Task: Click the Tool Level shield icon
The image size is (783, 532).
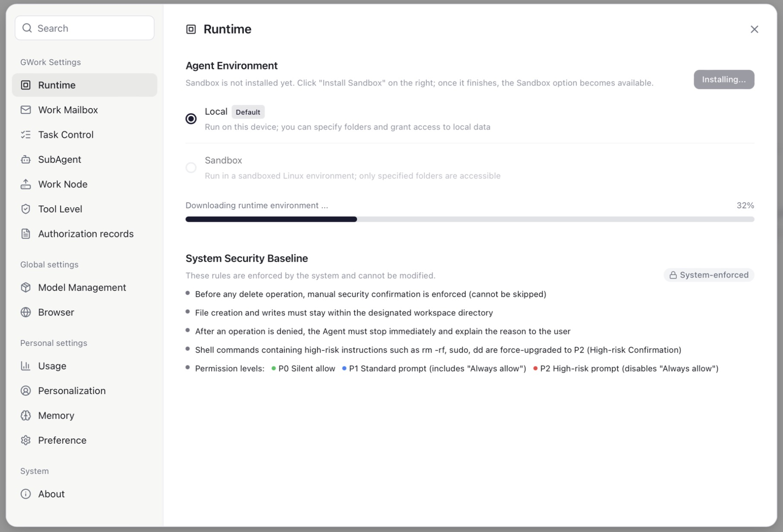Action: [26, 209]
